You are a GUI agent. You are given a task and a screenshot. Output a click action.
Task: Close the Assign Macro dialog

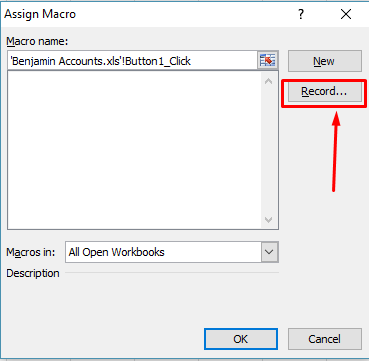coord(346,14)
